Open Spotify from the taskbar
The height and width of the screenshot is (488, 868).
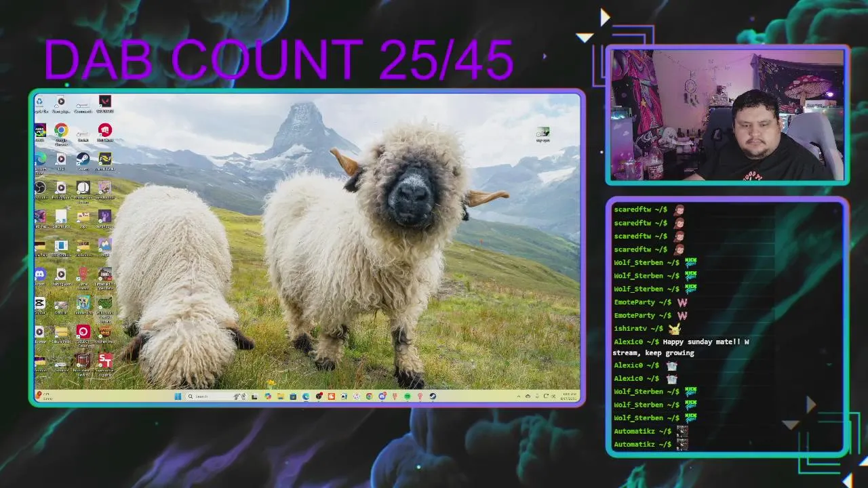pyautogui.click(x=407, y=396)
